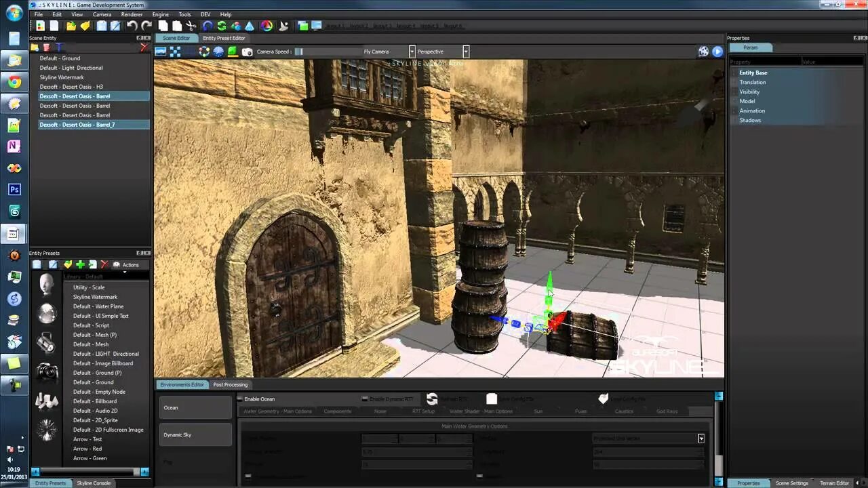Click the Ocean environment button
The height and width of the screenshot is (488, 868).
[x=195, y=407]
